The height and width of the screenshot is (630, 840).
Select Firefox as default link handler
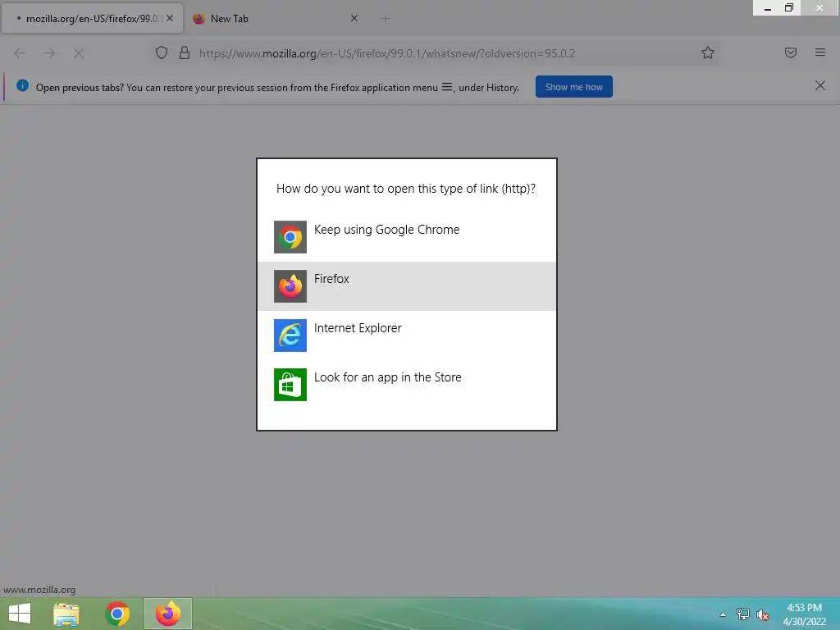tap(407, 286)
